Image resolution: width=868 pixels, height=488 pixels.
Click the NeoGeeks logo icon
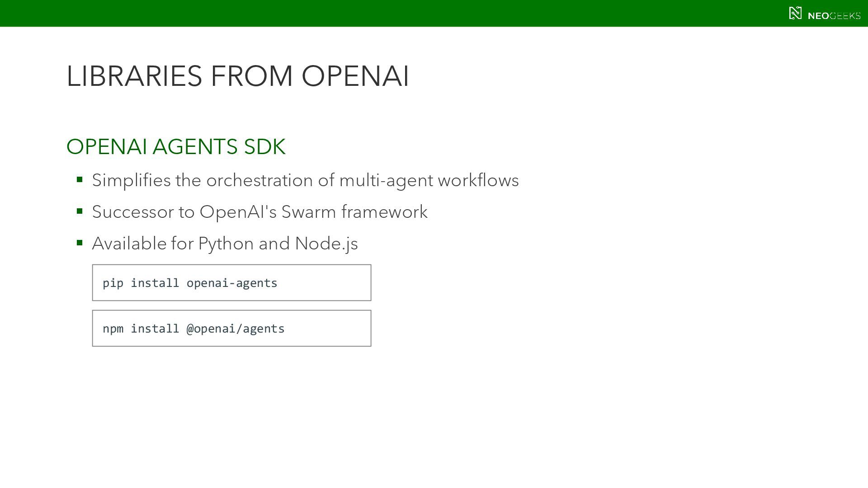pyautogui.click(x=795, y=13)
